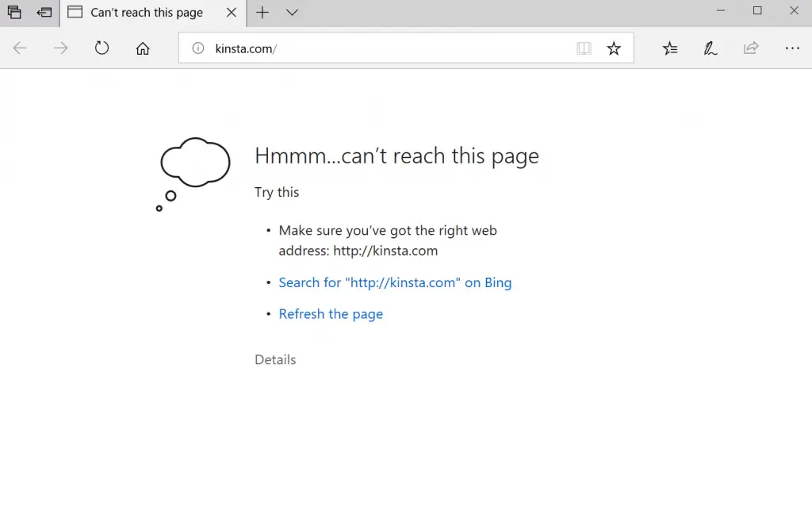The height and width of the screenshot is (518, 812).
Task: Add this page to favorites
Action: coord(614,48)
